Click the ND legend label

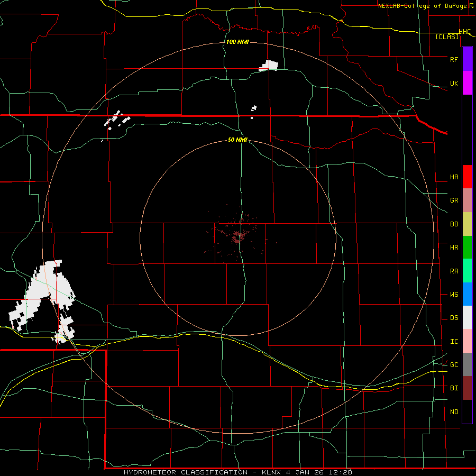[x=454, y=412]
